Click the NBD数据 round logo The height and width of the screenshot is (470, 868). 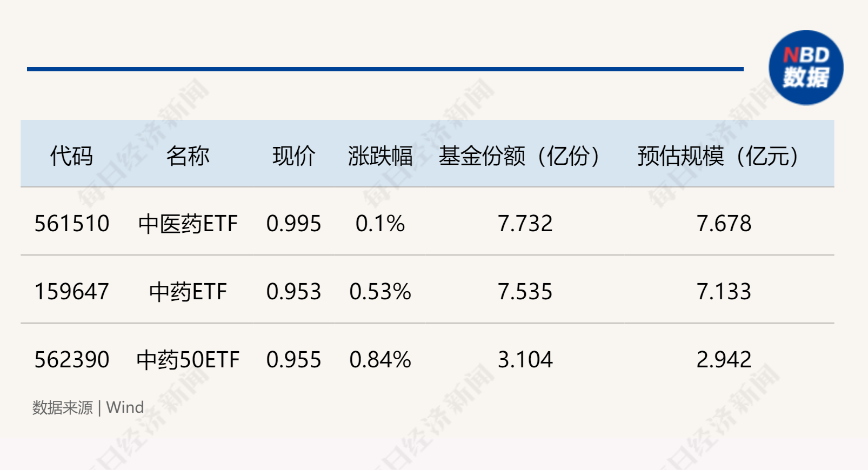click(x=806, y=68)
